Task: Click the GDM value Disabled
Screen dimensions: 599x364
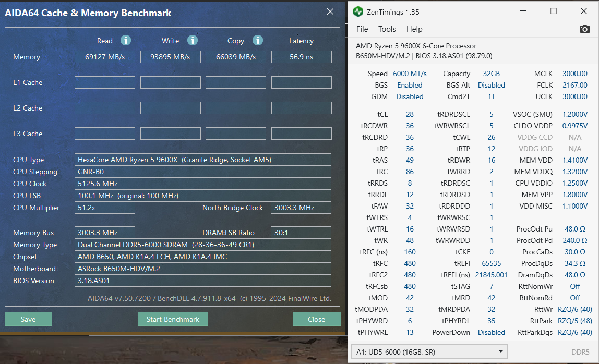Action: coord(410,96)
